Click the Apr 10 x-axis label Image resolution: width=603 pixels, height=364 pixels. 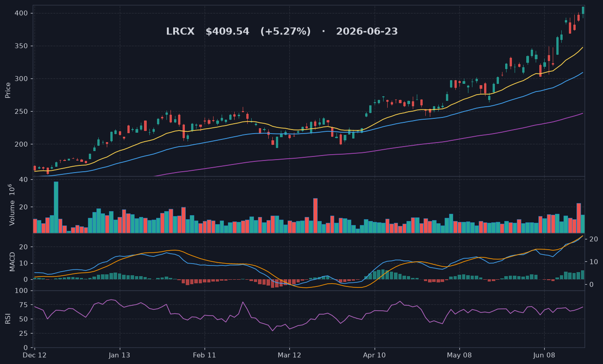pos(375,355)
